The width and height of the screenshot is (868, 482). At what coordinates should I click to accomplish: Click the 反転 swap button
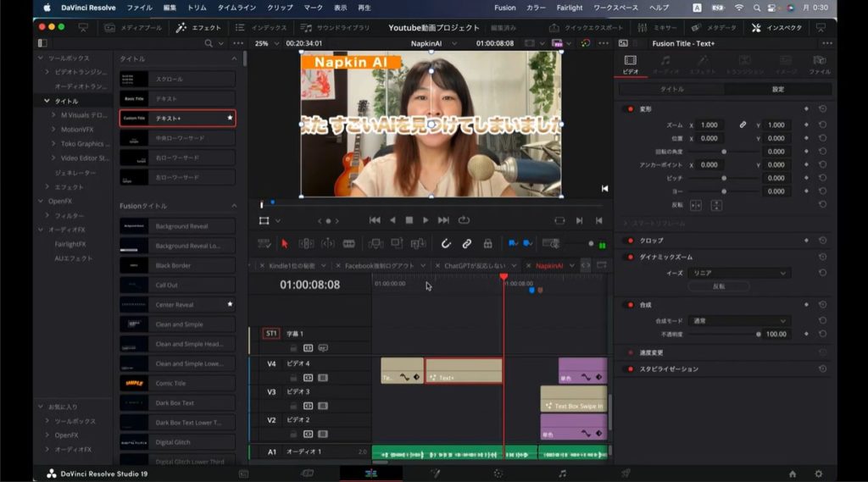coord(718,286)
